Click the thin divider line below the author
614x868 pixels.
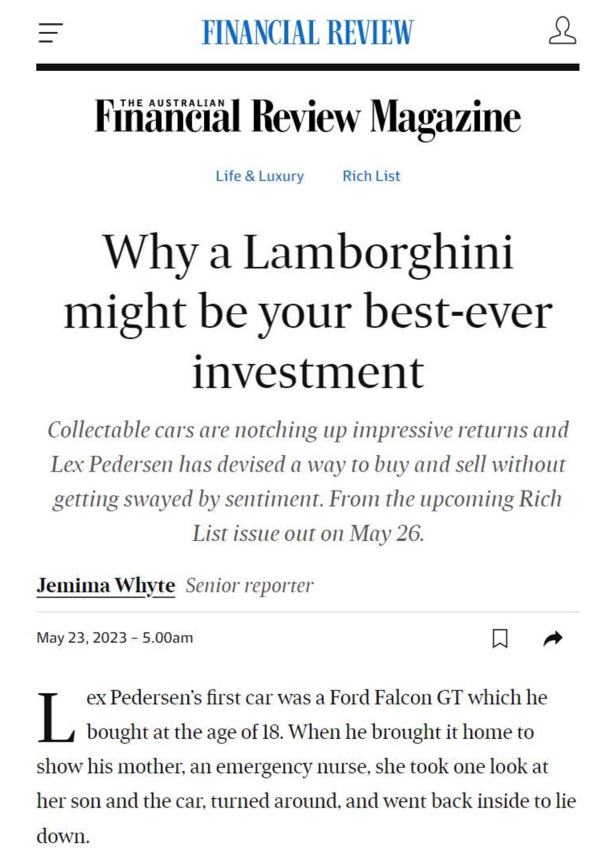coord(307,612)
